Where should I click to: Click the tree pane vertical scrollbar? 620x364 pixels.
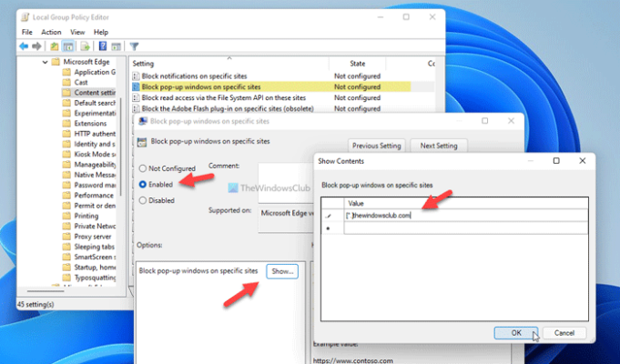tap(120, 147)
